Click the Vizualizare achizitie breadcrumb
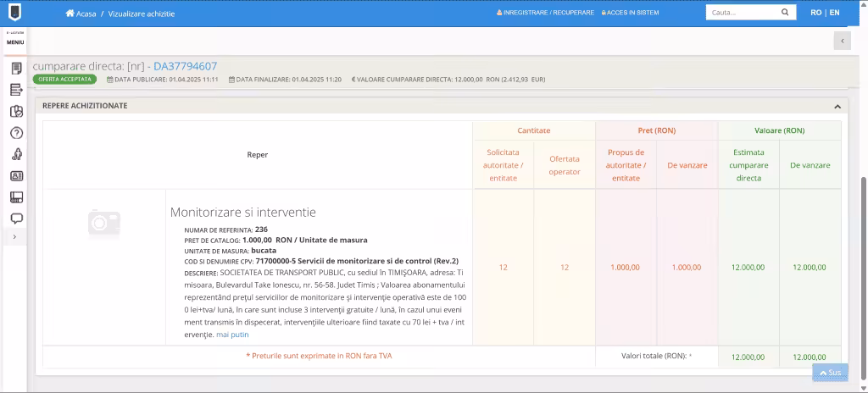Image resolution: width=868 pixels, height=393 pixels. point(142,14)
